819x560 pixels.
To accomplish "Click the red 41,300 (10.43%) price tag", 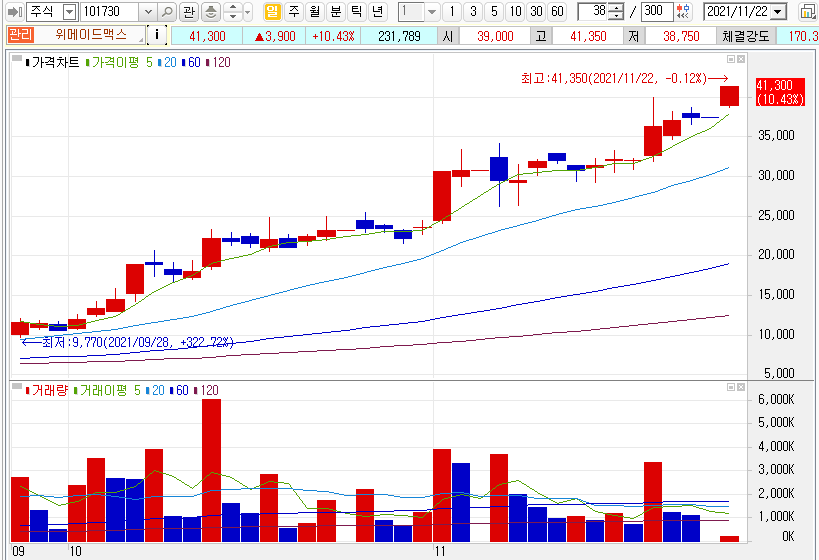I will [x=781, y=92].
